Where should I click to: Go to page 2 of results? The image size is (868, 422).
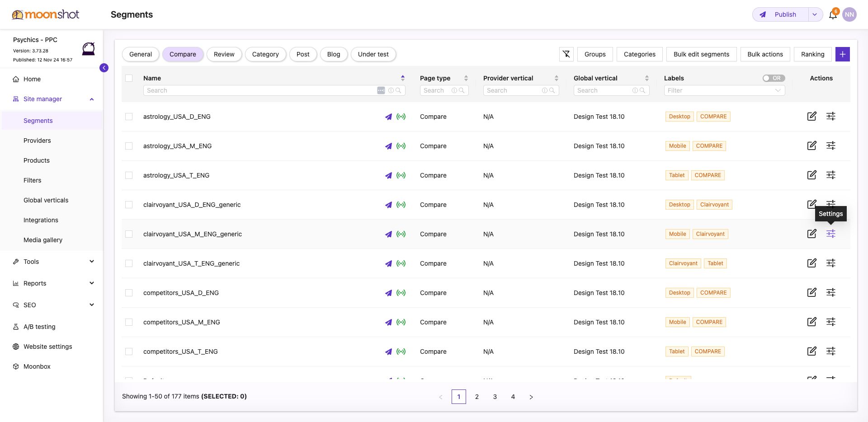click(477, 397)
